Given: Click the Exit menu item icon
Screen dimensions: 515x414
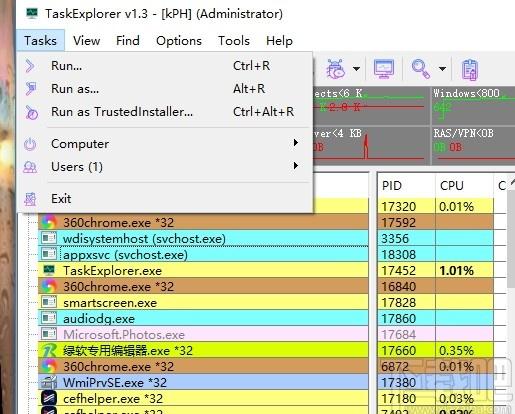Looking at the screenshot, I should point(30,199).
